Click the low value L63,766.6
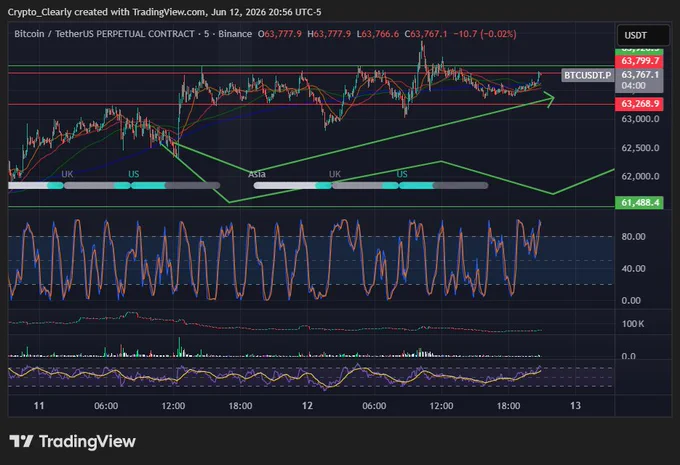 point(378,34)
